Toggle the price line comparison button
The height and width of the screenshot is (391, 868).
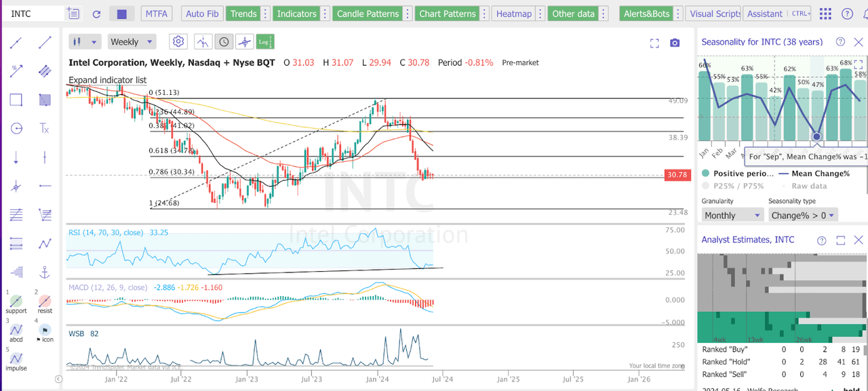pyautogui.click(x=202, y=42)
